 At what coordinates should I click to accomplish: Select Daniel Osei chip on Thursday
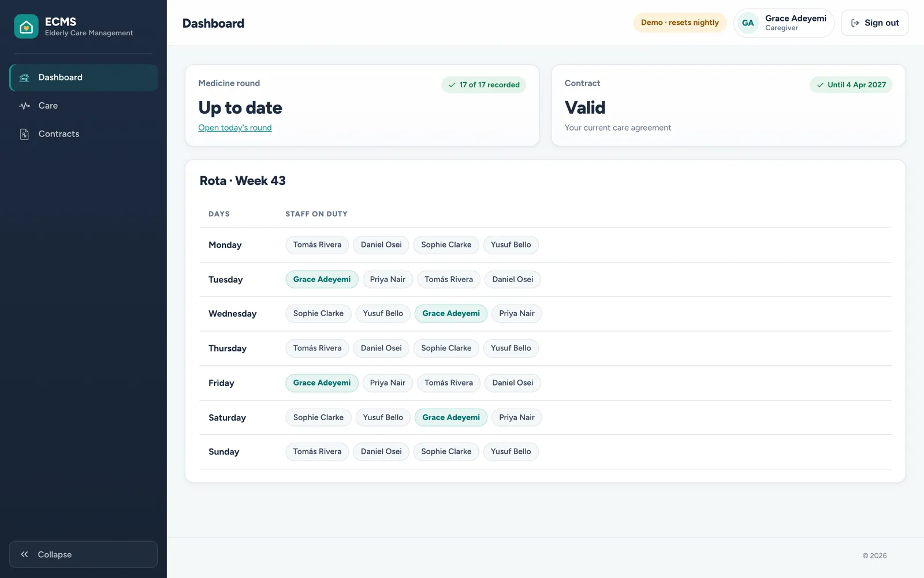click(x=381, y=349)
